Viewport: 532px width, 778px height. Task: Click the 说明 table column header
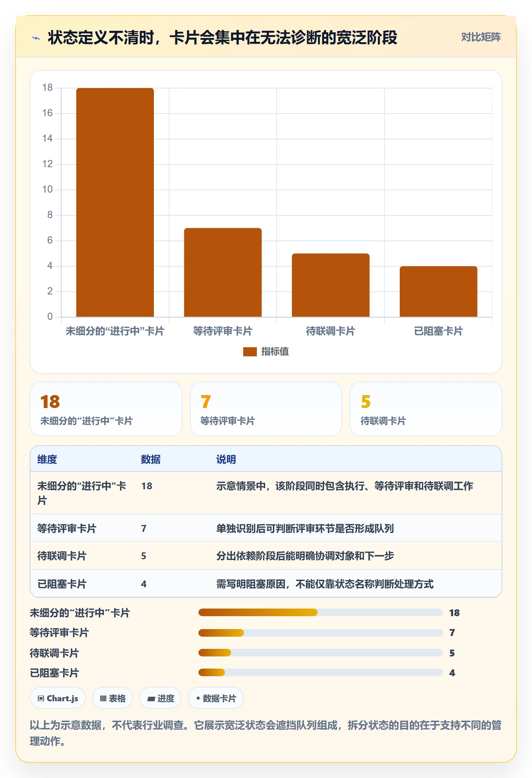click(x=226, y=459)
